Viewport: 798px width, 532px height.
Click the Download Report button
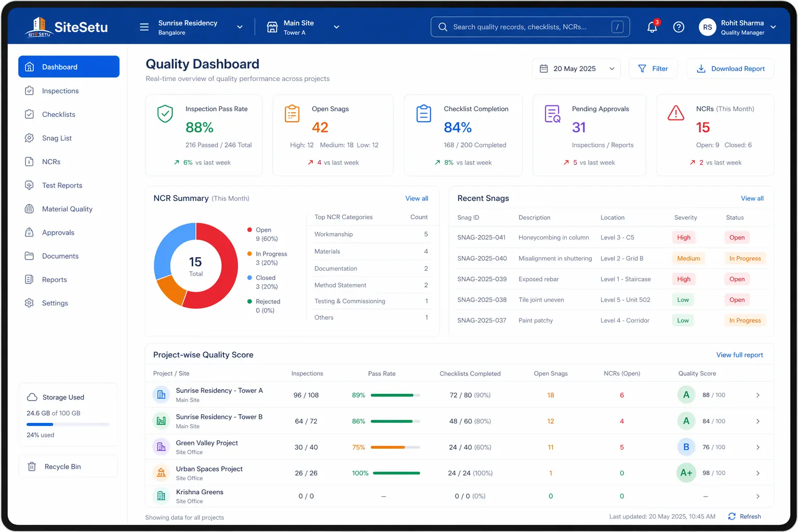point(730,69)
